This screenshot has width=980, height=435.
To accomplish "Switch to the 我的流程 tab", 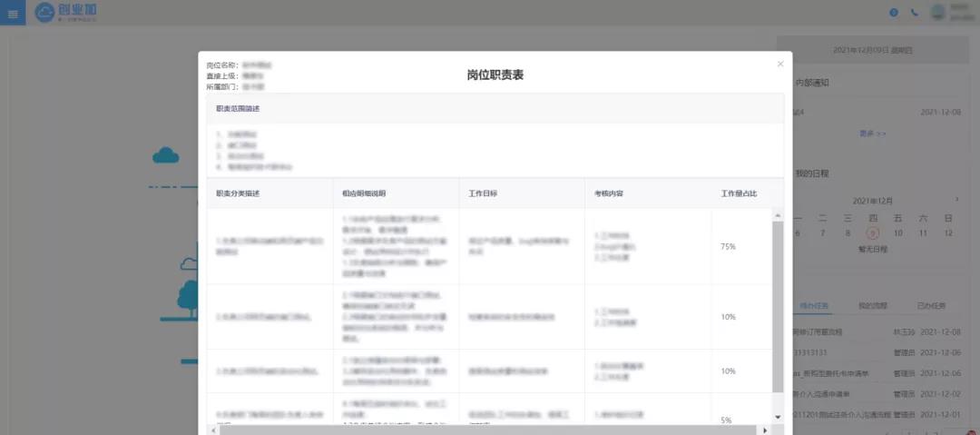I will [873, 306].
